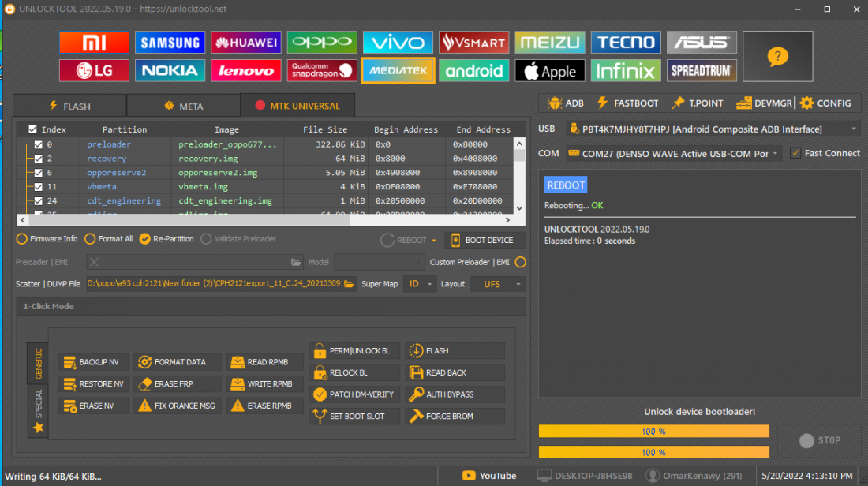Image resolution: width=868 pixels, height=486 pixels.
Task: Open the Lenovo brand tile
Action: [245, 70]
